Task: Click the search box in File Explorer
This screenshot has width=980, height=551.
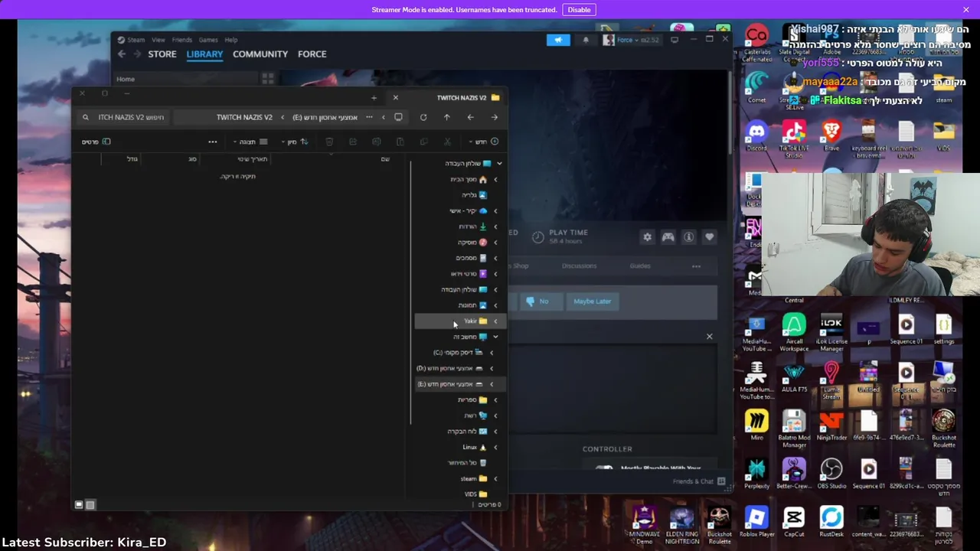Action: [x=122, y=117]
